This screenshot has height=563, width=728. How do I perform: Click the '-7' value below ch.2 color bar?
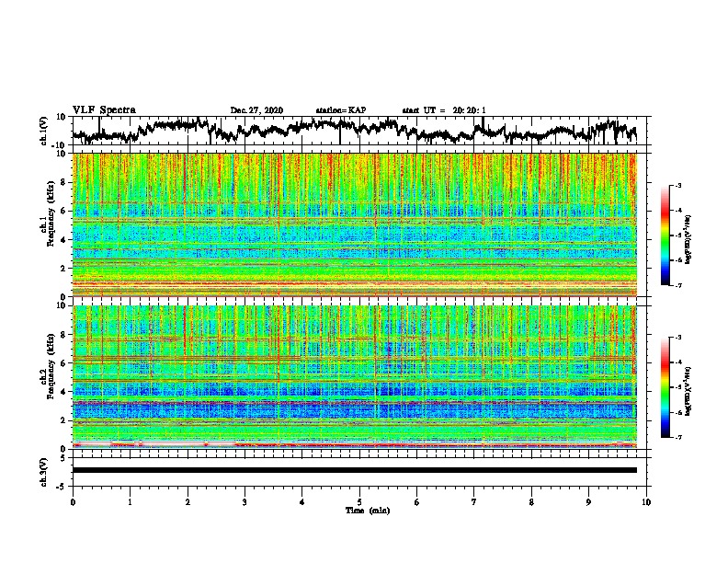[x=678, y=437]
